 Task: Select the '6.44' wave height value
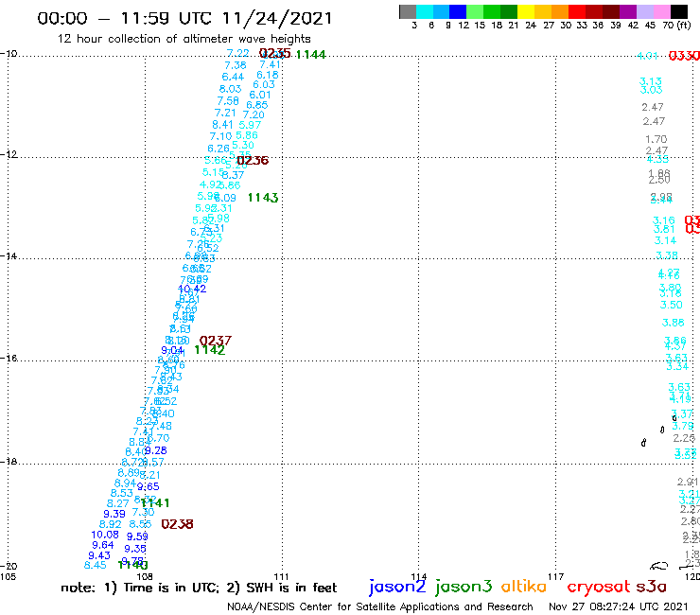[233, 77]
